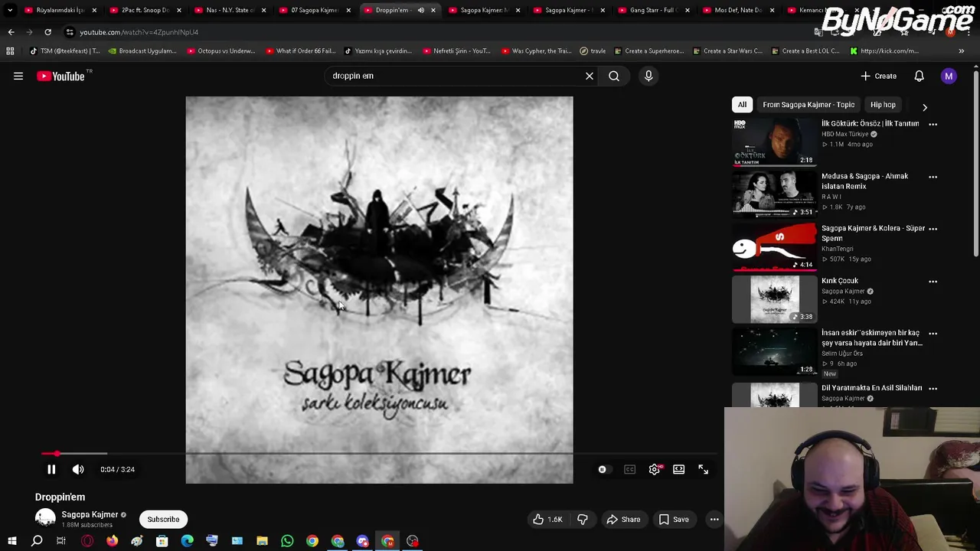Screen dimensions: 980x551
Task: Open Microsoft Edge from taskbar
Action: click(187, 541)
